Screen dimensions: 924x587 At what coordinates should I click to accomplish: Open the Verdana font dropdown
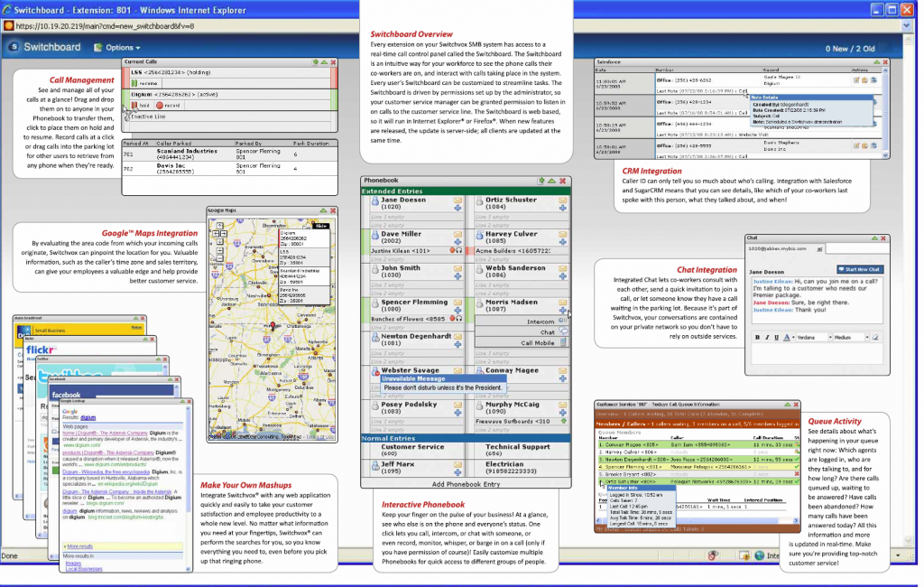(815, 338)
